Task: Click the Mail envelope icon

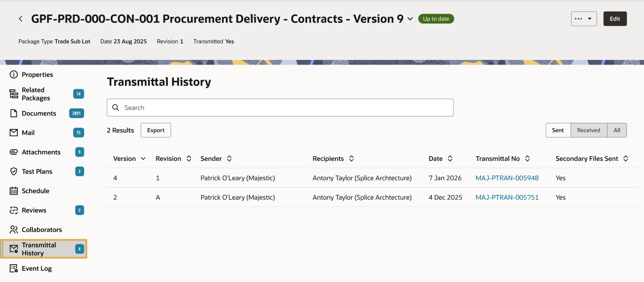Action: point(14,133)
